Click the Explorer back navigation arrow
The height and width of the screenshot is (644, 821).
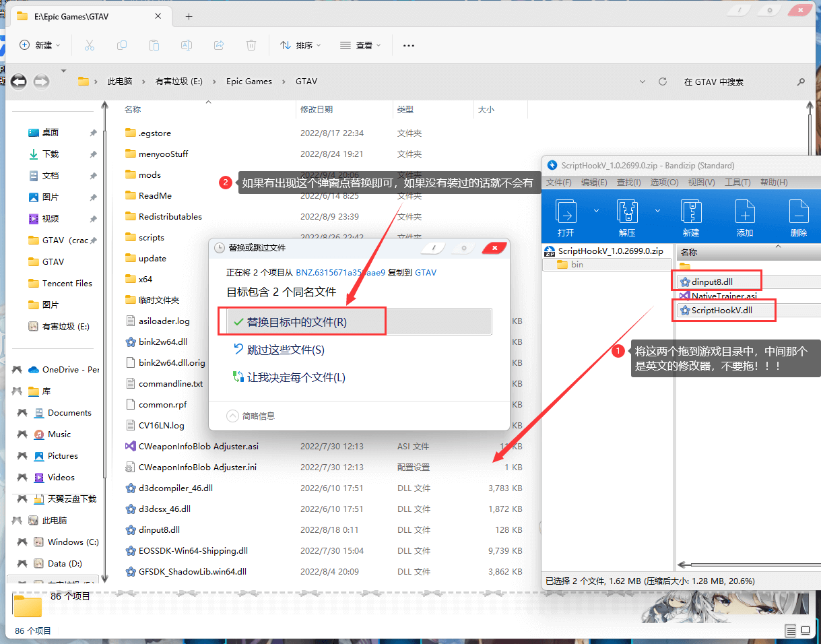coord(19,82)
